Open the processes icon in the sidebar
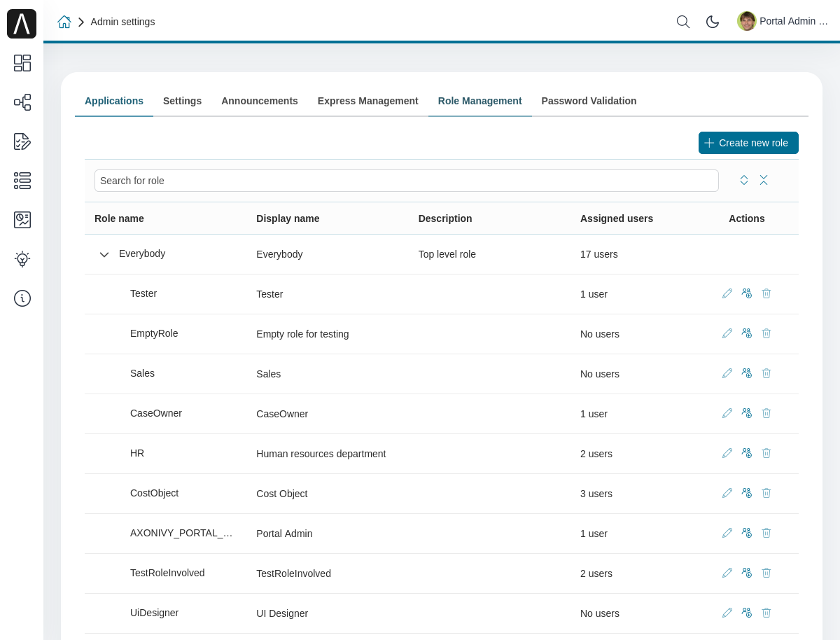 (22, 102)
